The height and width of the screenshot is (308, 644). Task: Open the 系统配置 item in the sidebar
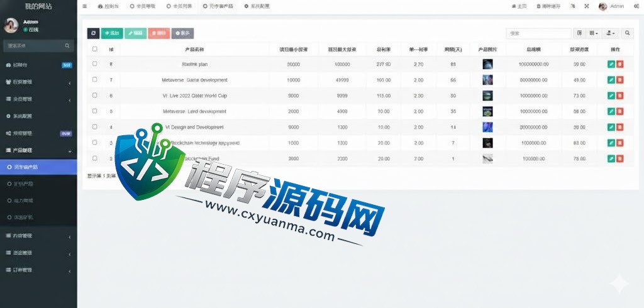click(38, 116)
